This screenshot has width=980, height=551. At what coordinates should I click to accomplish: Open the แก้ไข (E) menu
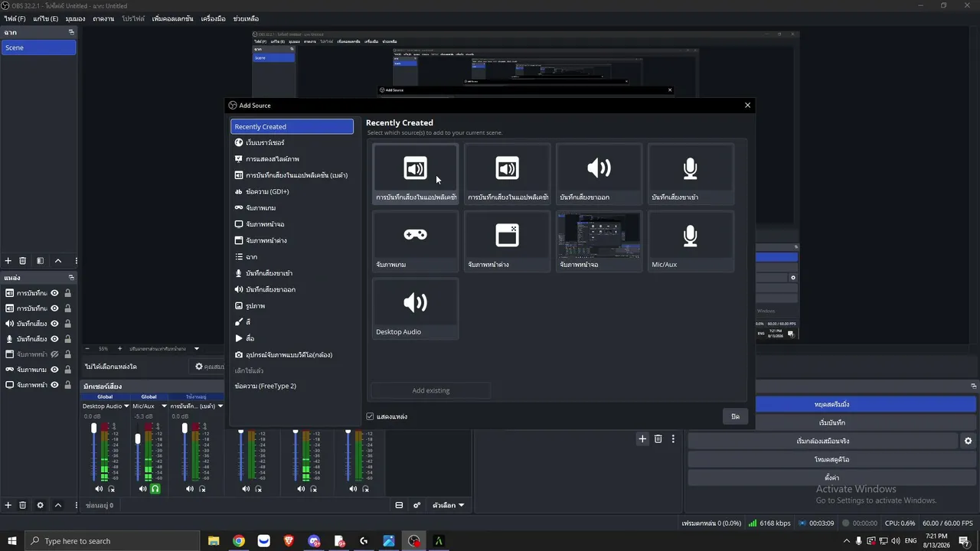[x=45, y=18]
